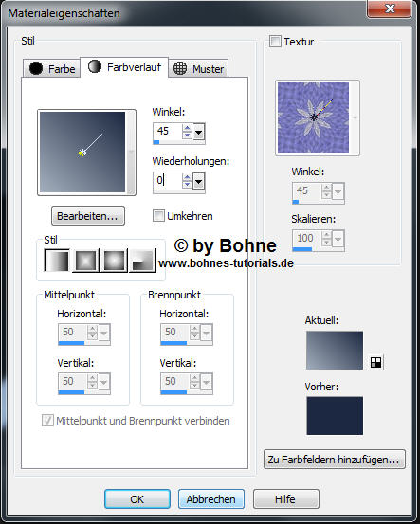Viewport: 420px width, 524px height.
Task: Open the Wiederholungen dropdown arrow
Action: 199,182
